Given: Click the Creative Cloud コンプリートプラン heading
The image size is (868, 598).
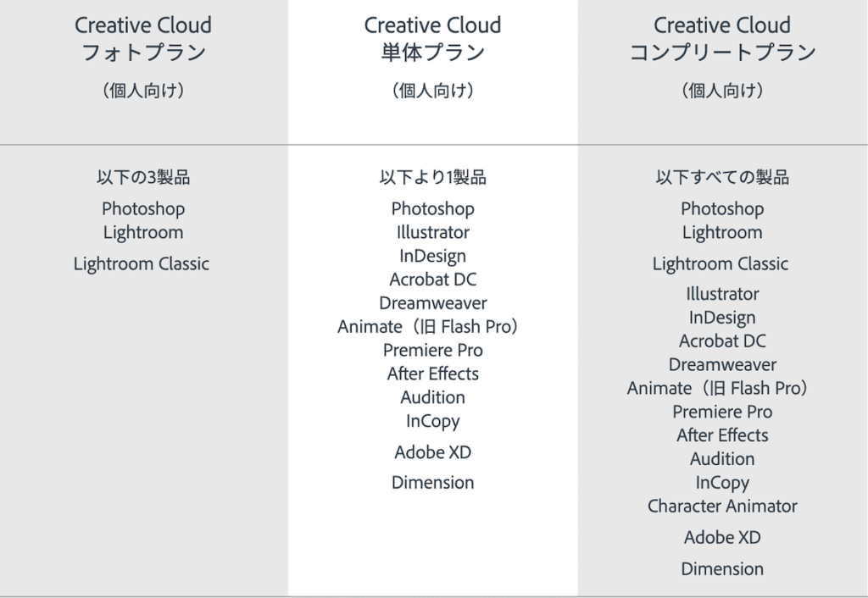Looking at the screenshot, I should click(x=722, y=39).
